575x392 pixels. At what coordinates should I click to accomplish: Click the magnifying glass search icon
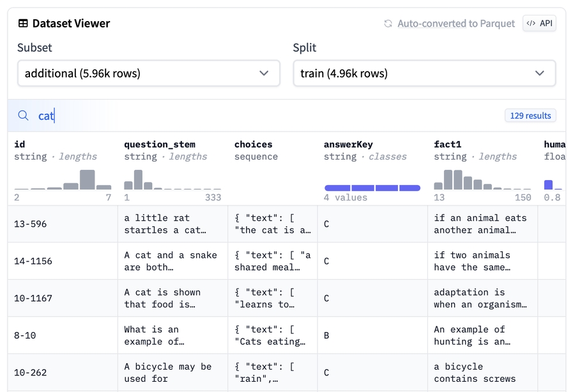click(x=23, y=116)
